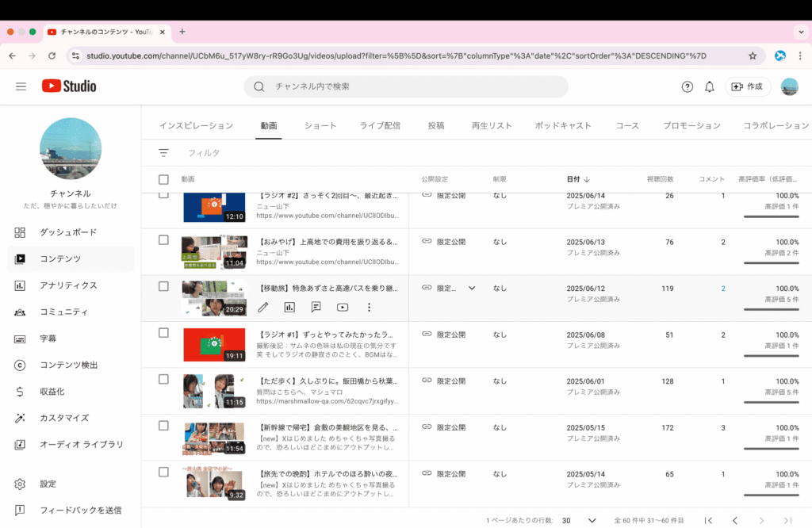Open the notifications bell
Screen dimensions: 812x528
(x=710, y=86)
